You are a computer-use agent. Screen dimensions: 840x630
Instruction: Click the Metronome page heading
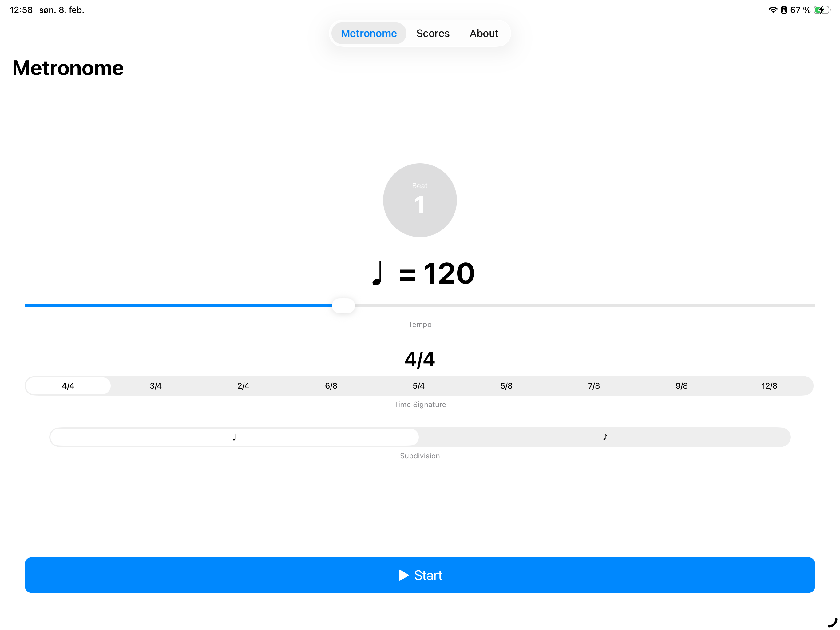click(68, 68)
